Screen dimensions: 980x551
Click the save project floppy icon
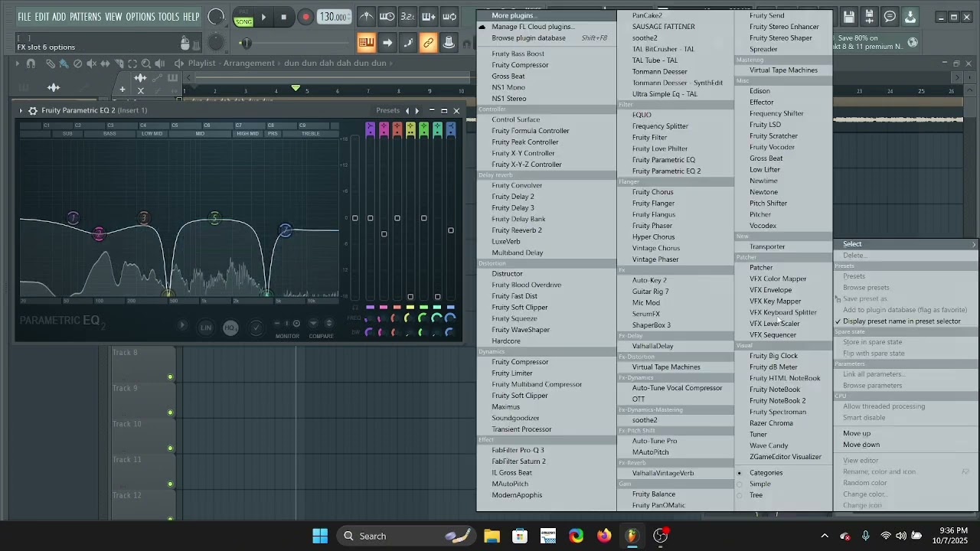pos(848,17)
